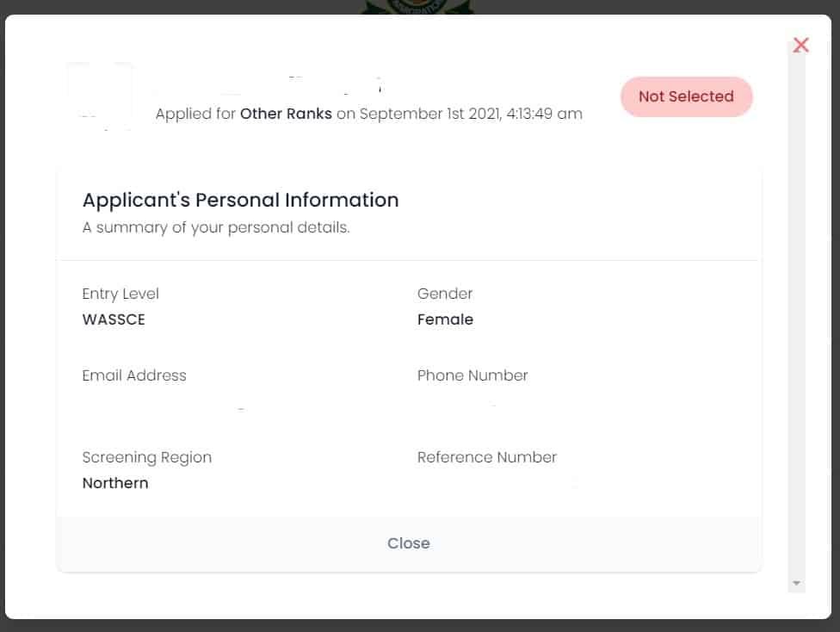Click the red X close icon
840x632 pixels.
click(x=801, y=45)
